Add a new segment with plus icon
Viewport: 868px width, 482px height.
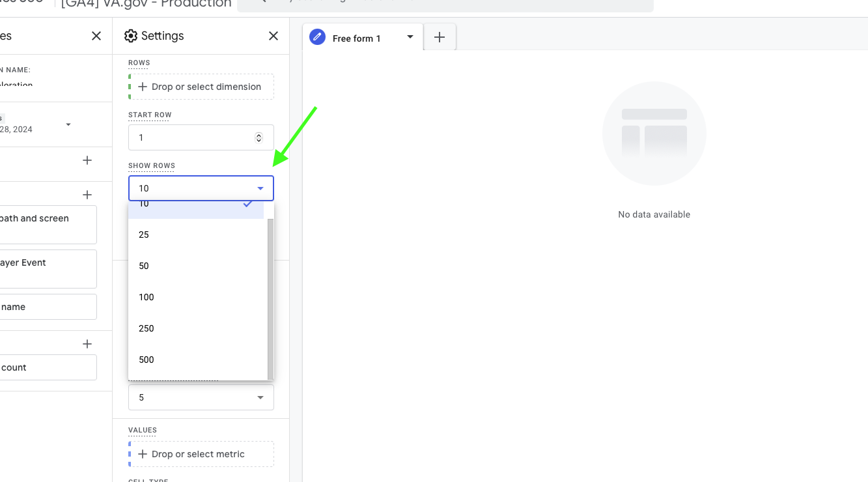click(87, 160)
